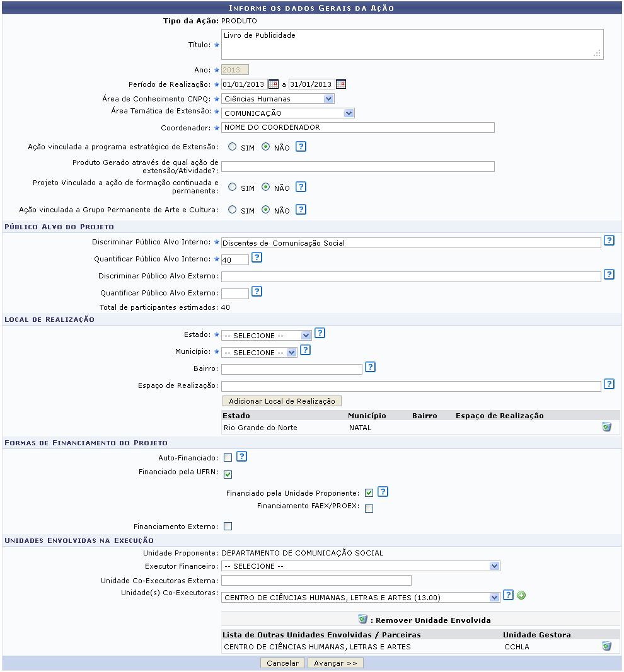Image resolution: width=624 pixels, height=672 pixels.
Task: Check the Auto-Financiado checkbox
Action: [x=228, y=458]
